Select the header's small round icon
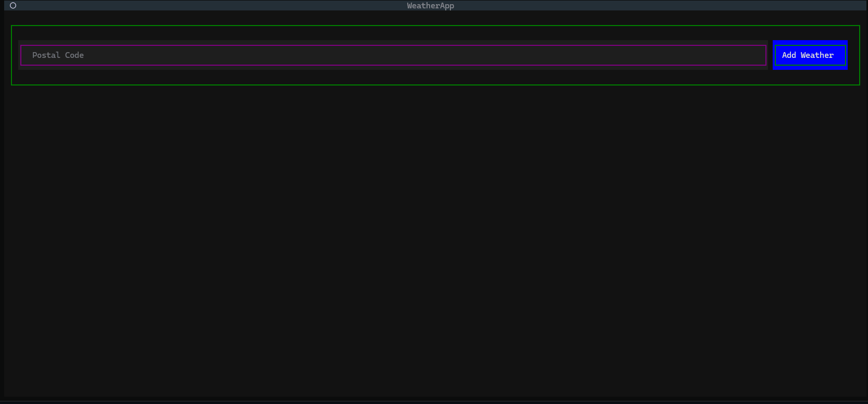868x404 pixels. point(13,6)
